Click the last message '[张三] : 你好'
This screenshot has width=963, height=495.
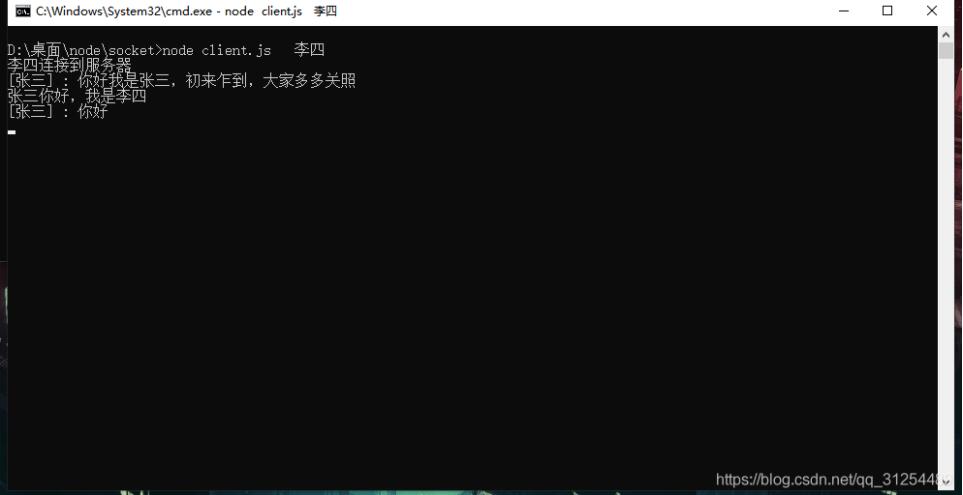[58, 111]
